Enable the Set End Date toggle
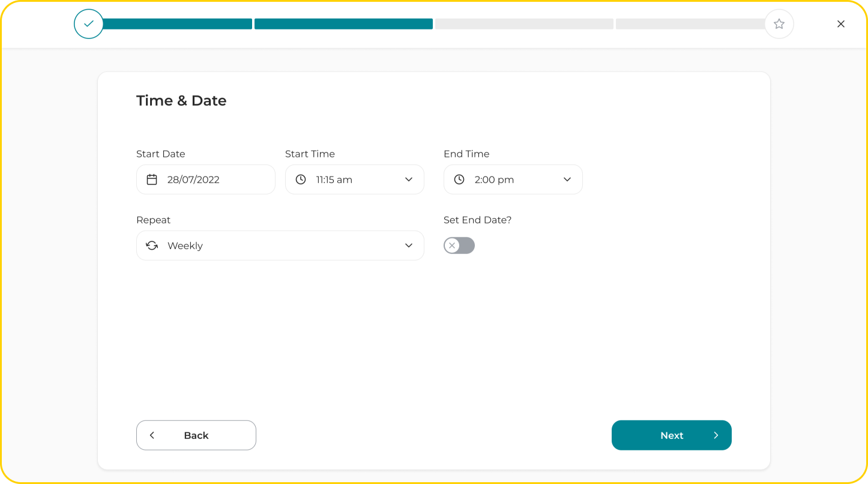The height and width of the screenshot is (484, 868). pos(459,246)
